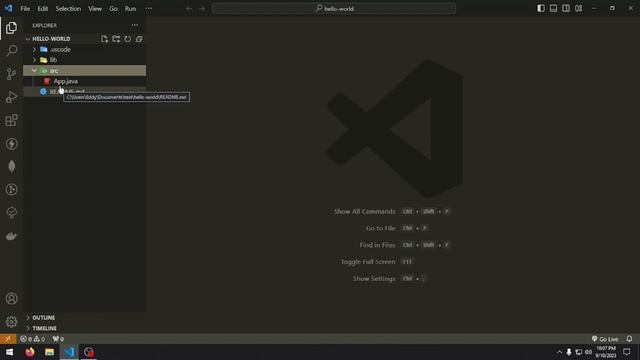Click New Folder icon in explorer
This screenshot has height=360, width=640.
point(116,39)
